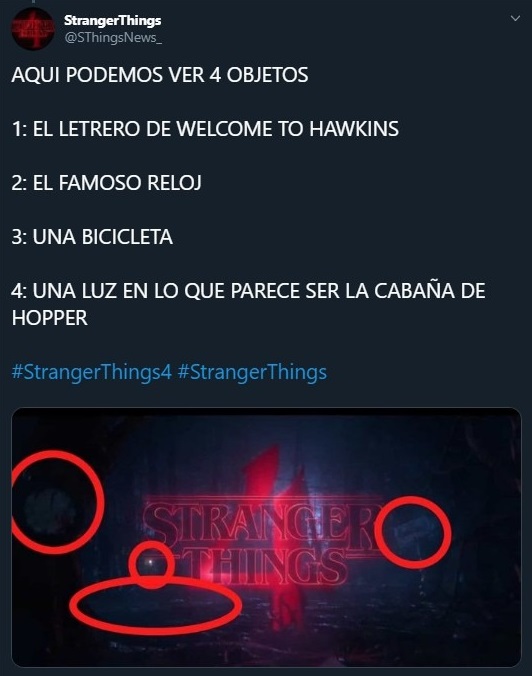Click the red ellipse around the bicycle
This screenshot has height=676, width=532.
(156, 606)
